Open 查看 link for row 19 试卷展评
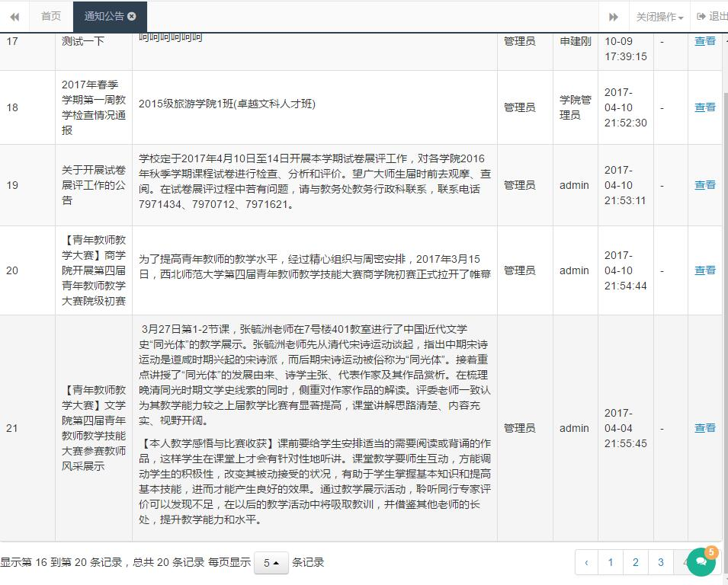Viewport: 728px width, 585px height. click(704, 185)
